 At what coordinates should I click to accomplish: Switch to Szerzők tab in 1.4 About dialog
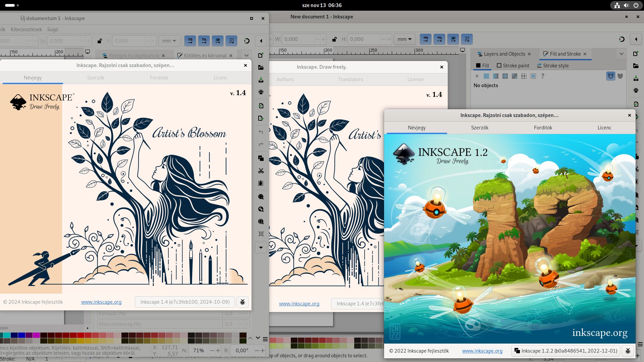click(96, 78)
